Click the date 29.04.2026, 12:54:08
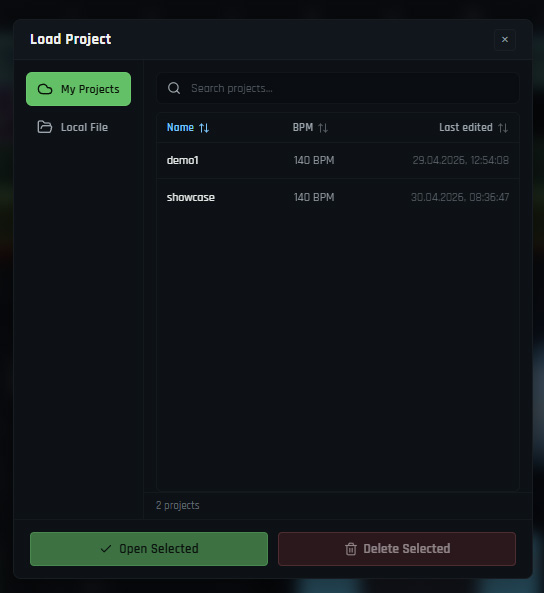Screen dimensions: 544x593 [x=460, y=160]
